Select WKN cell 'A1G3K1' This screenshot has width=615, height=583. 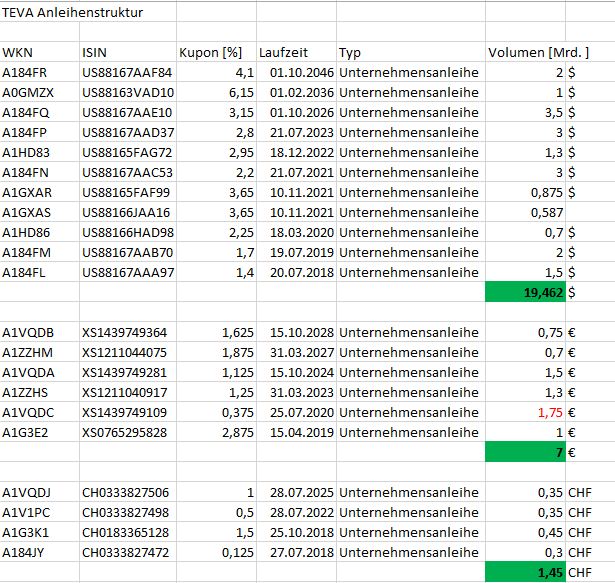[x=40, y=532]
